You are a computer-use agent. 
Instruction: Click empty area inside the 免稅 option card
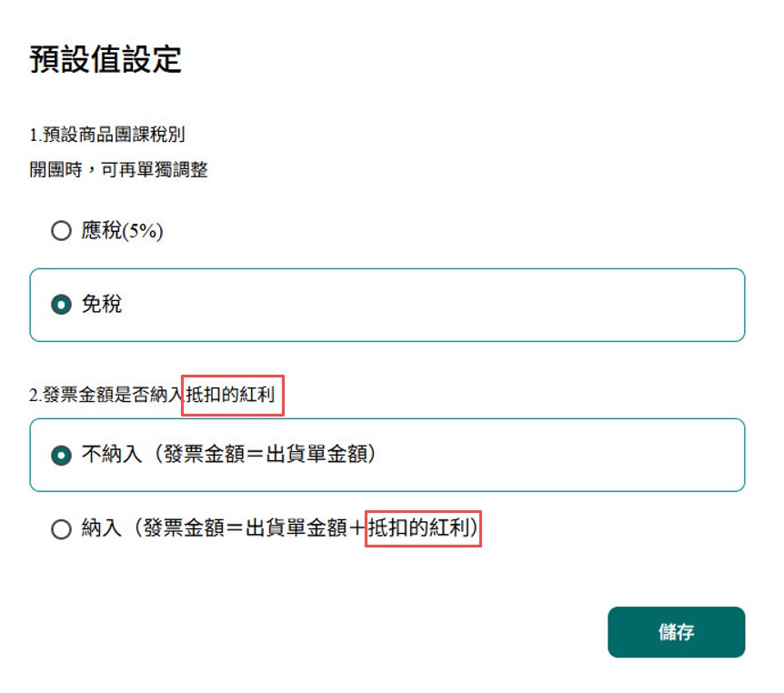455,305
